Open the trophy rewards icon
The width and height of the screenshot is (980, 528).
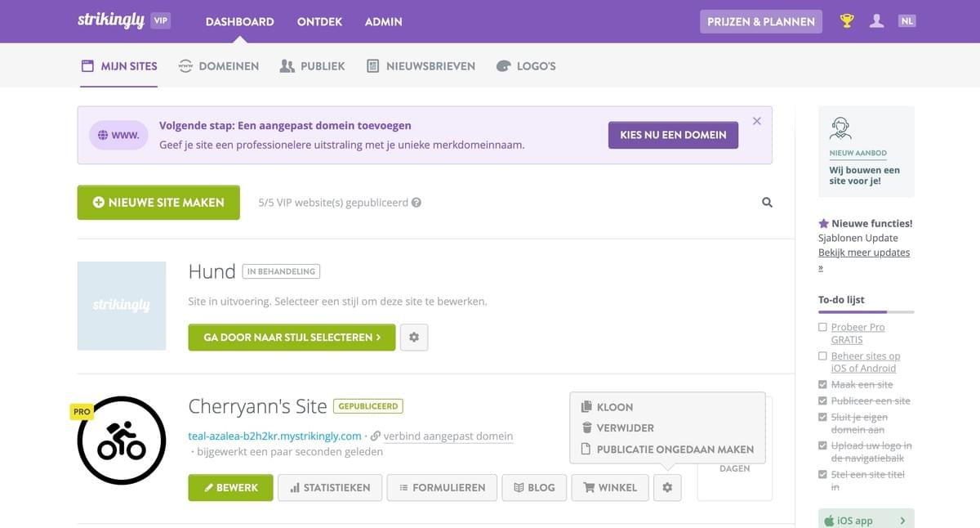pyautogui.click(x=847, y=21)
